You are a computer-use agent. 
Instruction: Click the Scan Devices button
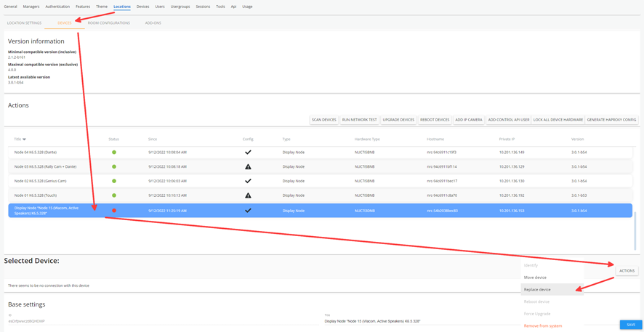pyautogui.click(x=324, y=120)
